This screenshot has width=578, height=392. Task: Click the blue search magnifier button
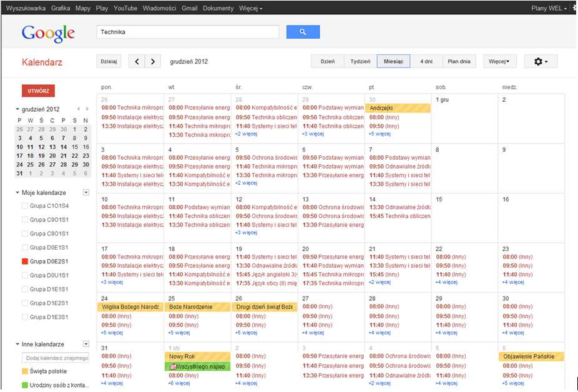[303, 32]
